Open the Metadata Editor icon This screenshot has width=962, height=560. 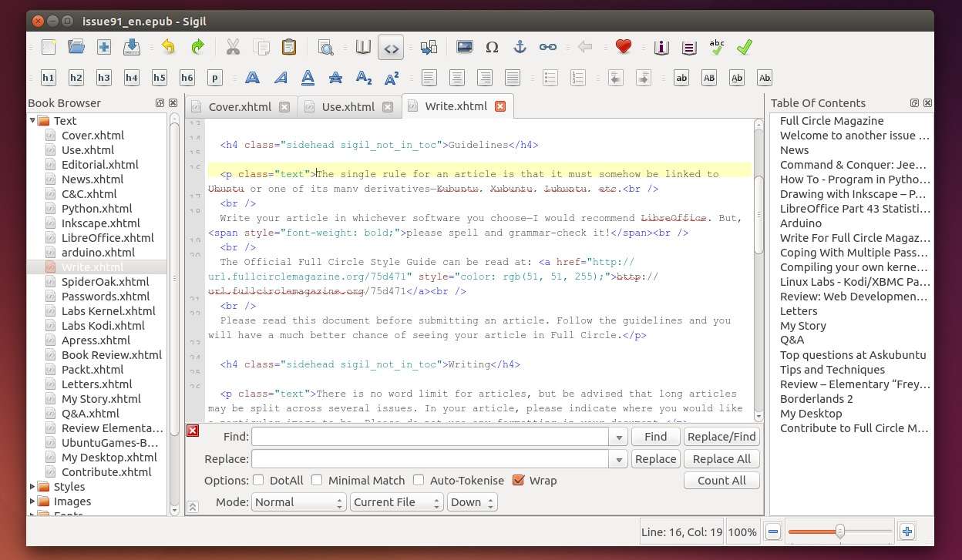pos(661,47)
